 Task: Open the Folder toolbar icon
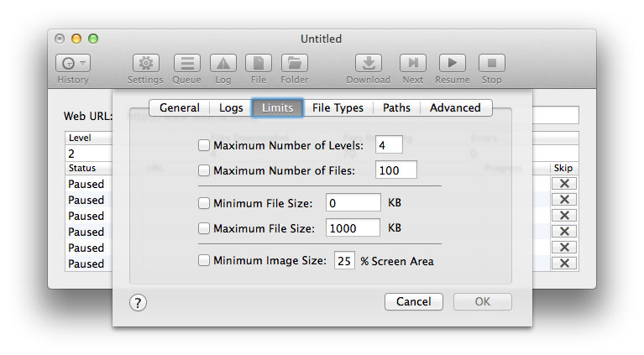point(294,63)
